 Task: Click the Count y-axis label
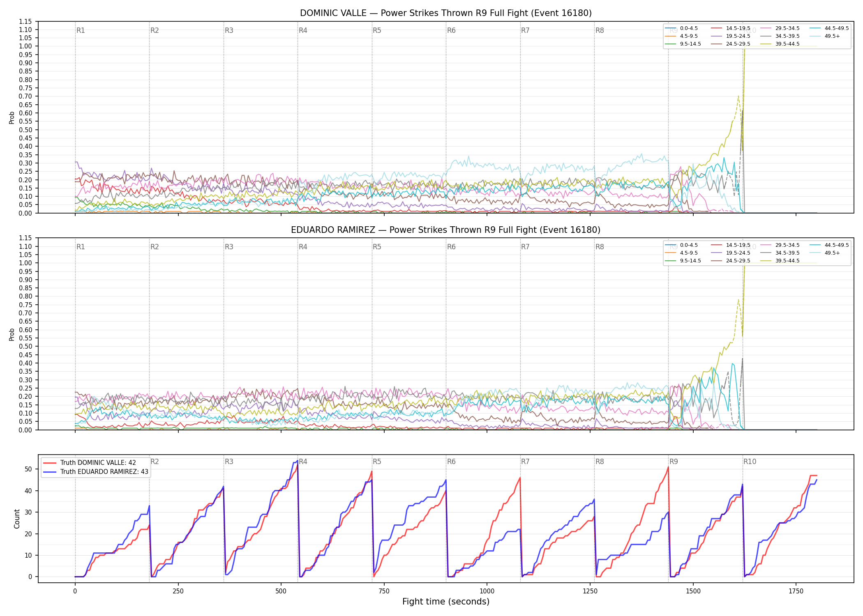pos(17,519)
